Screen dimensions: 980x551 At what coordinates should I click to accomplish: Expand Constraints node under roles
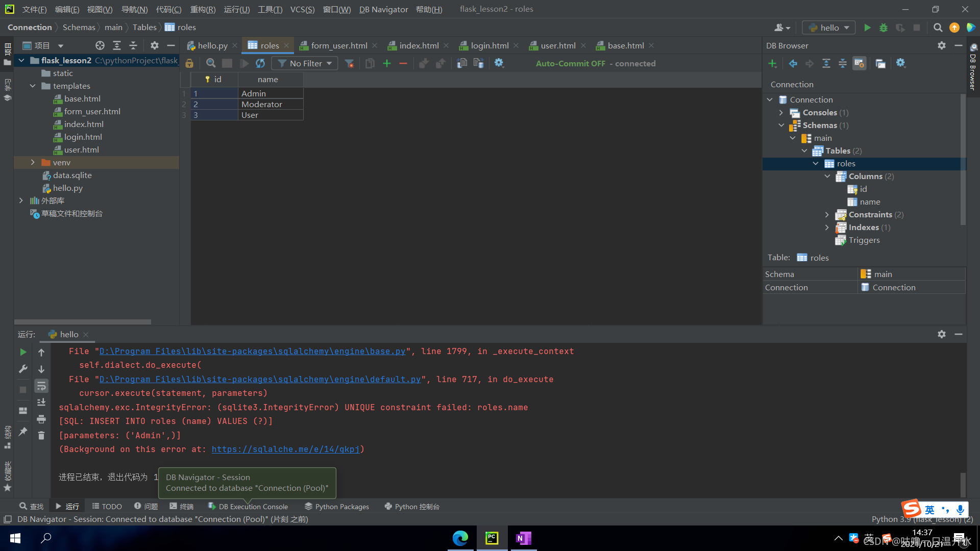(827, 214)
